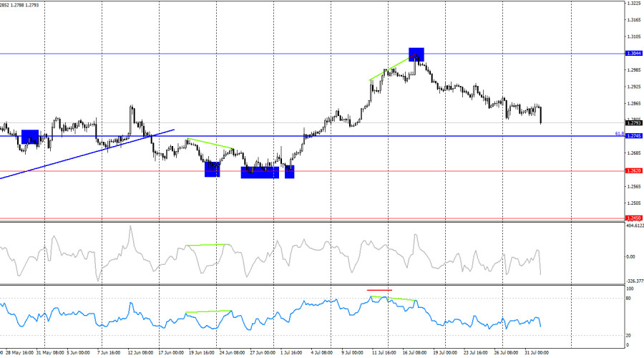Click the 61.8 Fibonacci level label

tap(620, 134)
